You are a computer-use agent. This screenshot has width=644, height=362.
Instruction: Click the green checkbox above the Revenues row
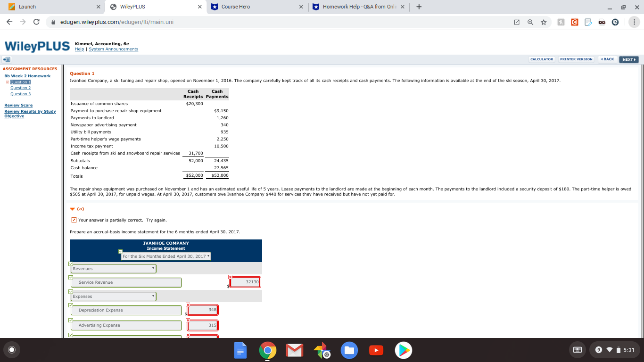coord(71,264)
